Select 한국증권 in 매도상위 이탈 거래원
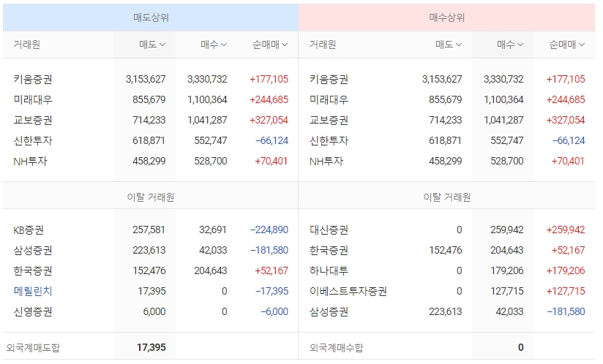 (33, 270)
